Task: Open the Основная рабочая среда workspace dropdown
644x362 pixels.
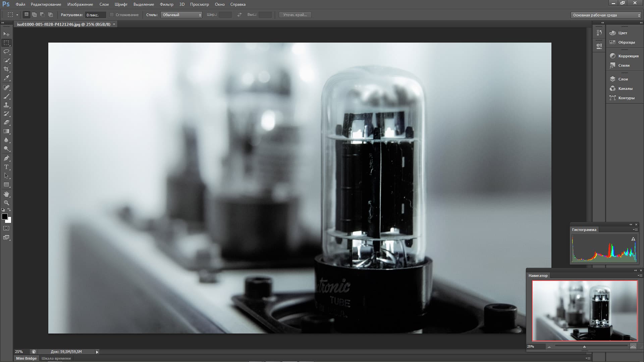Action: (606, 15)
